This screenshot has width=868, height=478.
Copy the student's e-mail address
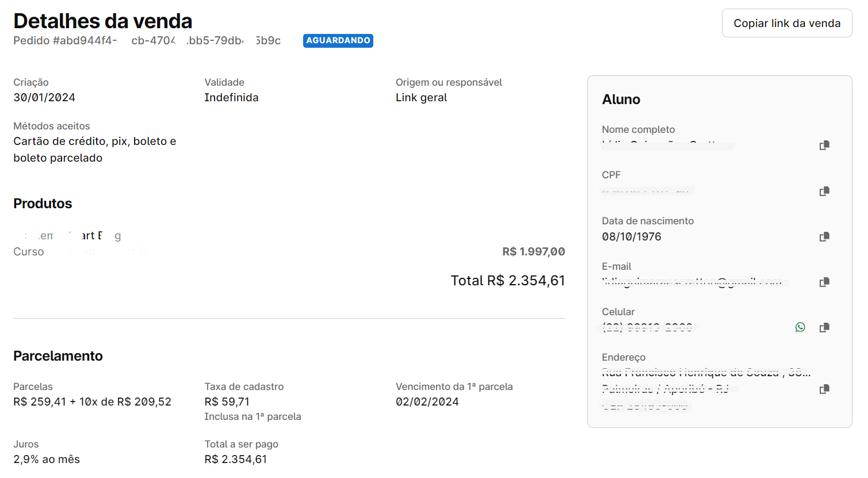tap(824, 282)
